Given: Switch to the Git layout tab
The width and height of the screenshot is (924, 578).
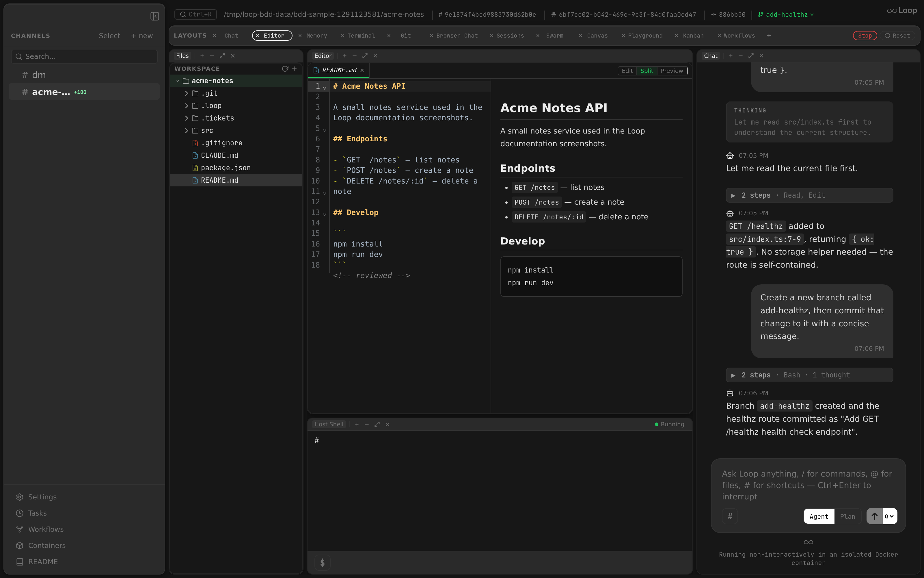Looking at the screenshot, I should click(x=405, y=36).
